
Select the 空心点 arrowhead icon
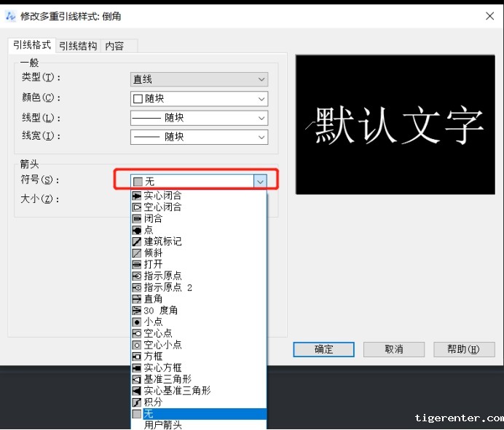coord(137,333)
